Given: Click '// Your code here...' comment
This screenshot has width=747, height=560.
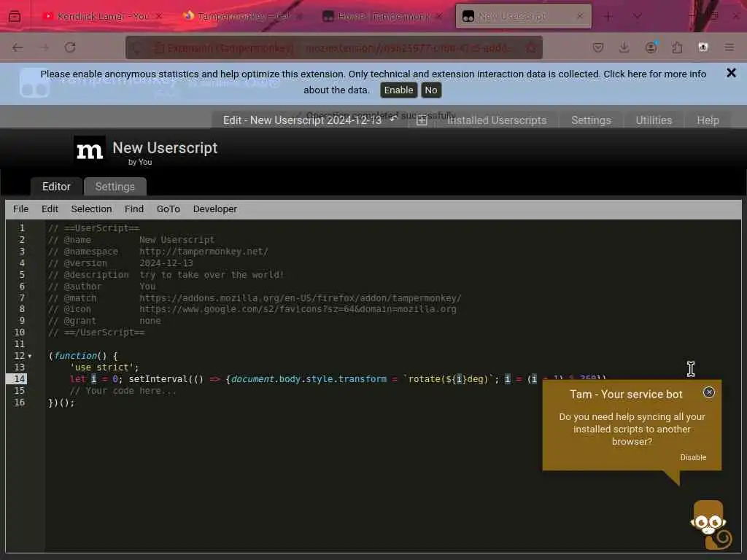Looking at the screenshot, I should 123,391.
